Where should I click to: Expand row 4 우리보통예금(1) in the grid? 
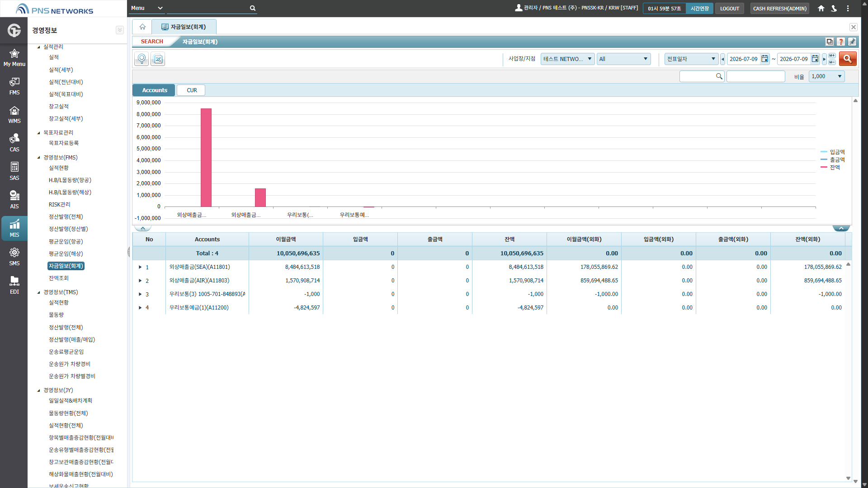tap(140, 308)
